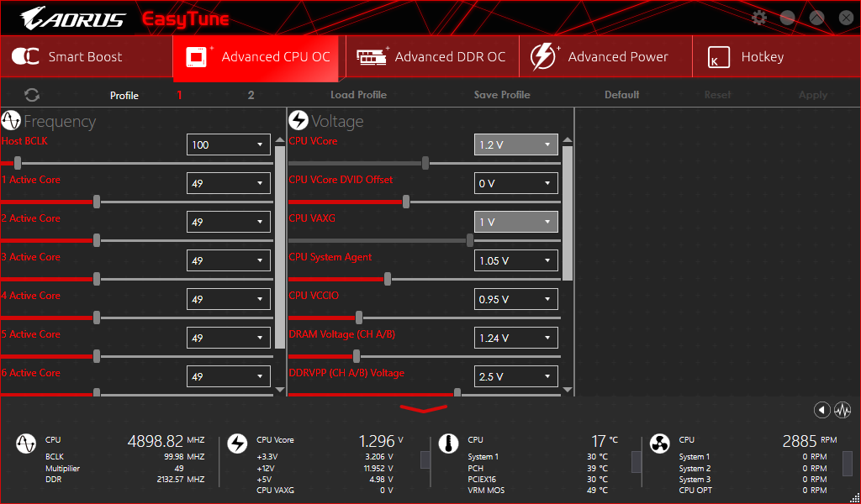The image size is (861, 504).
Task: Click the CPU Vcore monitor lightning icon
Action: pyautogui.click(x=237, y=444)
